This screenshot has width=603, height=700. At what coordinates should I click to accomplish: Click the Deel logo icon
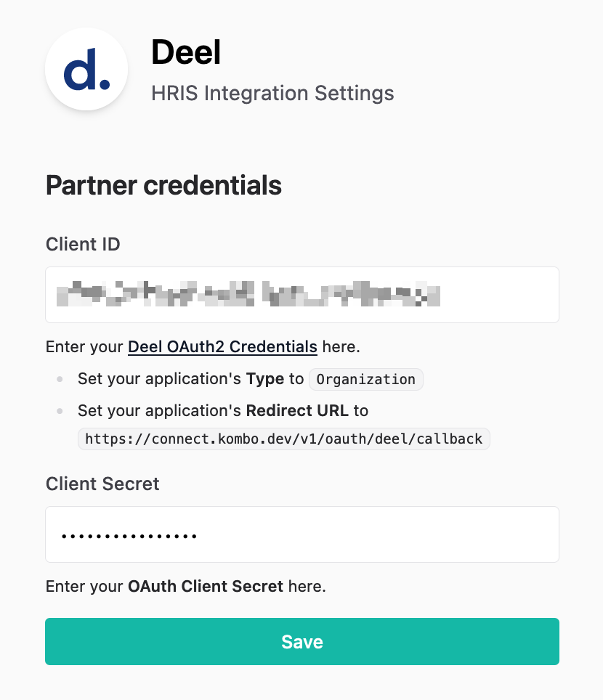pos(86,69)
